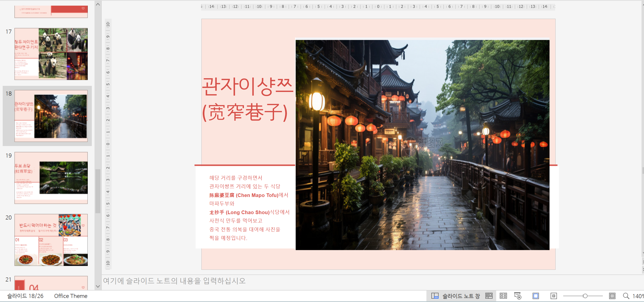Start slide show from status bar
The image size is (644, 302).
click(518, 296)
